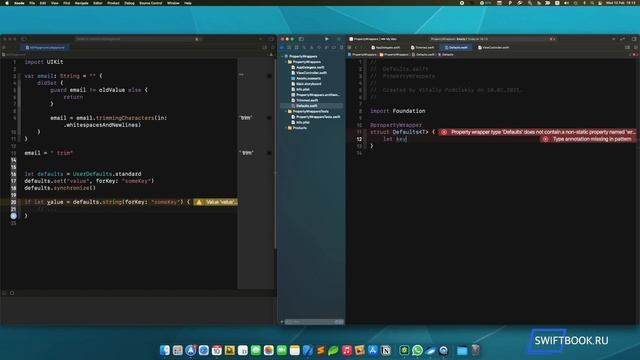Viewport: 640px width, 360px height.
Task: Run the playground up to line 22
Action: (x=13, y=216)
